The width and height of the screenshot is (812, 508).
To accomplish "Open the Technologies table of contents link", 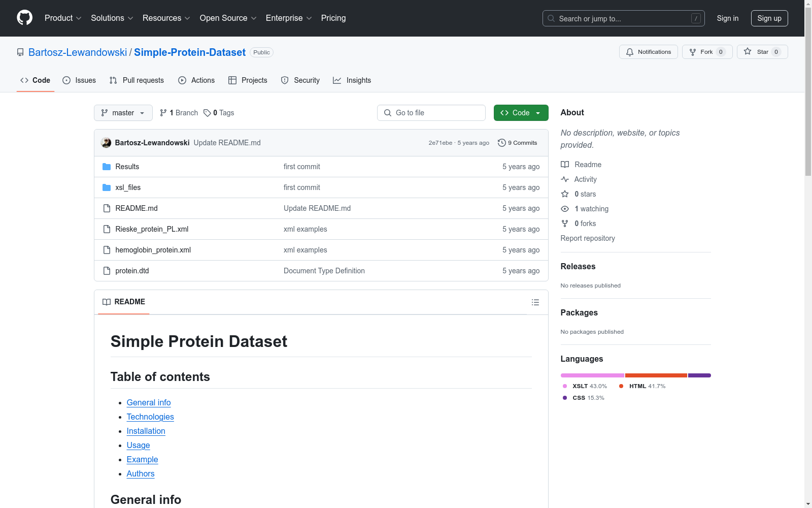I will point(150,417).
